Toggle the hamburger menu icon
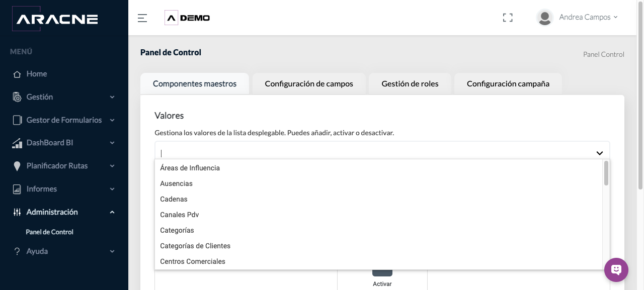This screenshot has width=644, height=290. pyautogui.click(x=142, y=18)
